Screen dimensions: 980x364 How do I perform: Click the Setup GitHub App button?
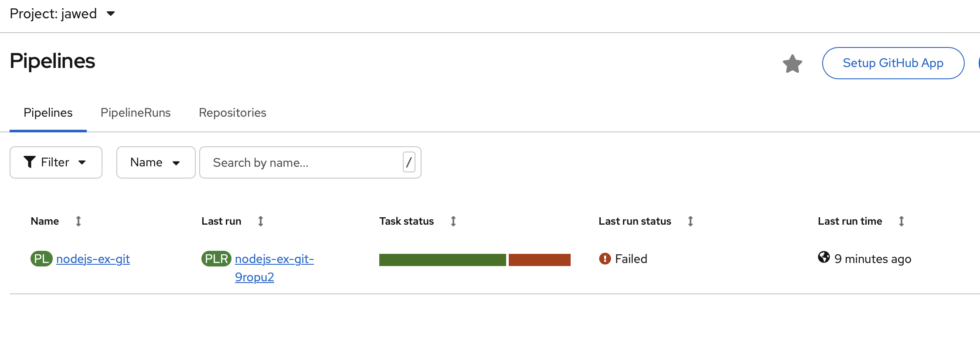point(893,63)
